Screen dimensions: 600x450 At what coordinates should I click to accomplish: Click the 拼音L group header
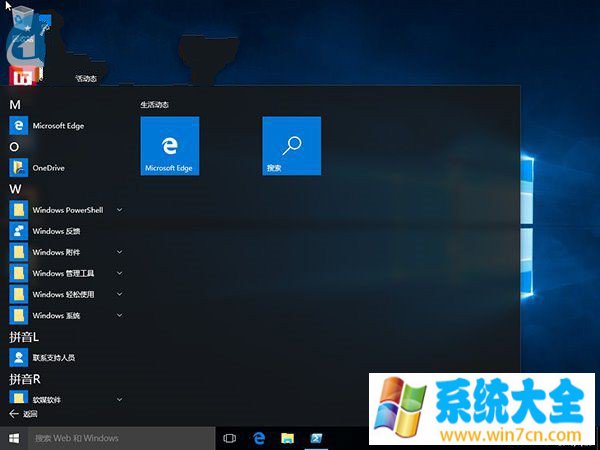(24, 337)
